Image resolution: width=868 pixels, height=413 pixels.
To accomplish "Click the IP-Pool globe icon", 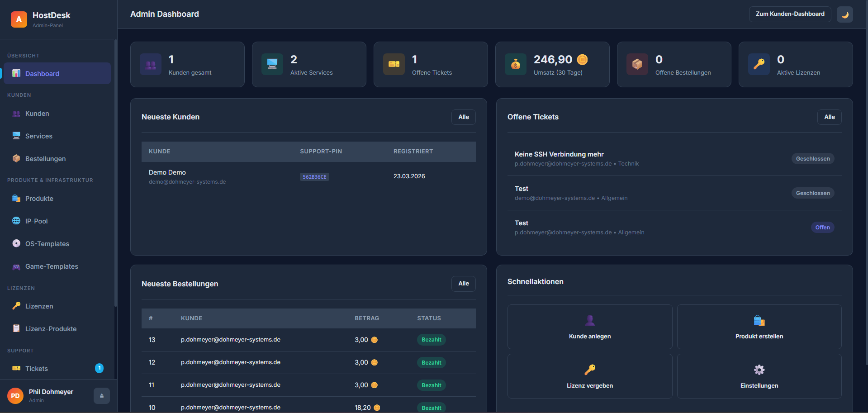I will click(x=16, y=221).
